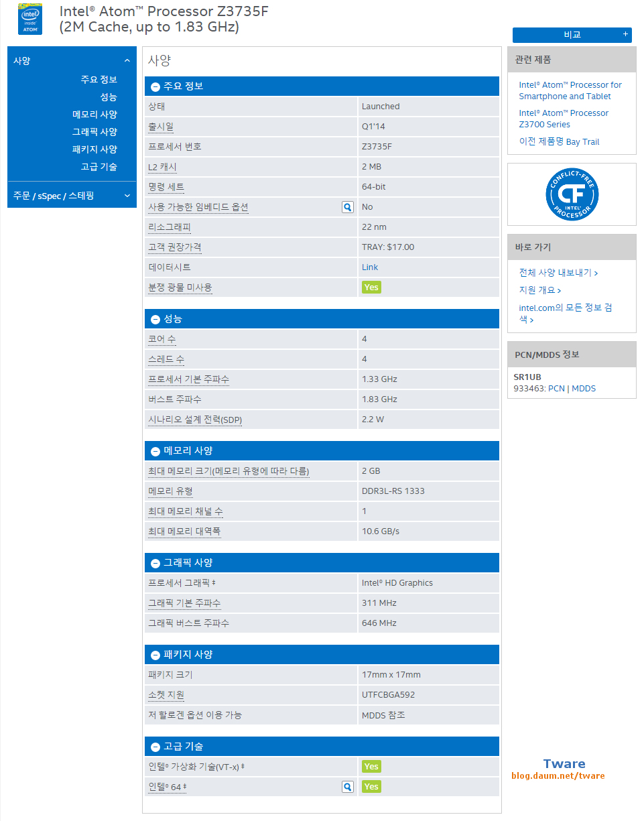This screenshot has width=644, height=821.
Task: Click the 프로세서 기본 주파수 label
Action: point(189,379)
